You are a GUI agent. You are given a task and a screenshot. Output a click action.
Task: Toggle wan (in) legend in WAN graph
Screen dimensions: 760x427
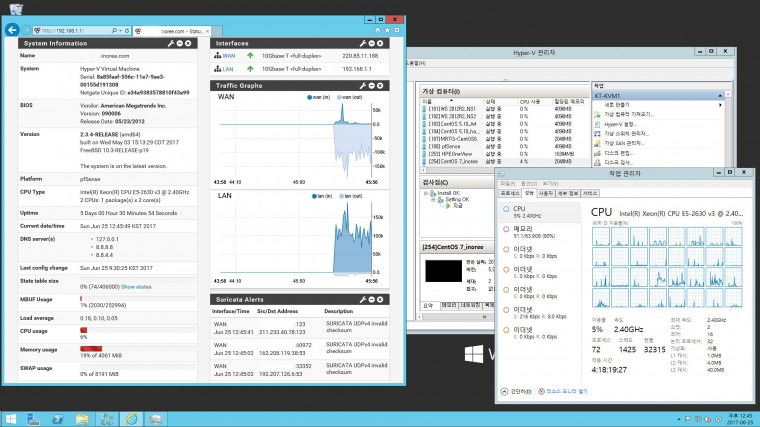pos(318,97)
